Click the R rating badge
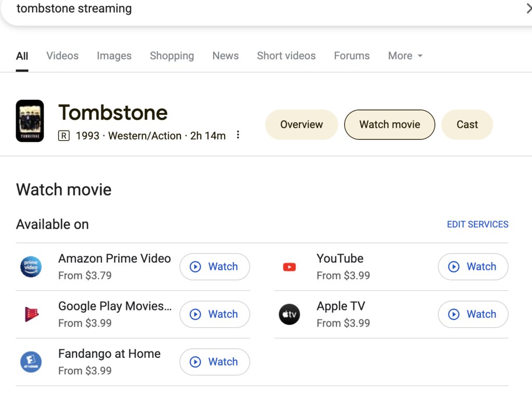Screen dimensions: 532x402 pyautogui.click(x=63, y=136)
